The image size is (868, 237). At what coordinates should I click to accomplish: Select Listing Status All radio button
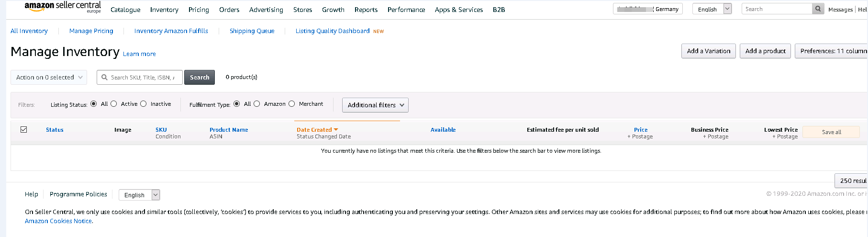coord(93,103)
